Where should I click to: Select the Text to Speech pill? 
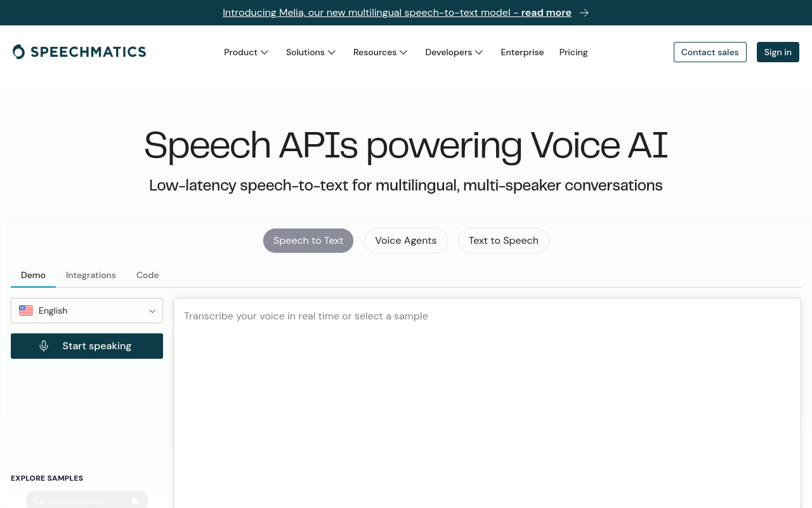(504, 241)
